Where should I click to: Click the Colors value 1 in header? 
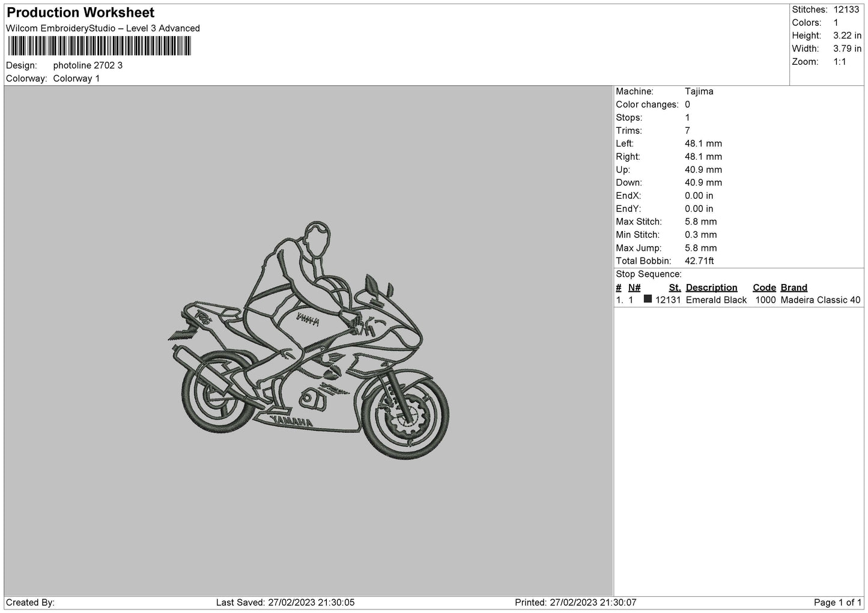(836, 23)
